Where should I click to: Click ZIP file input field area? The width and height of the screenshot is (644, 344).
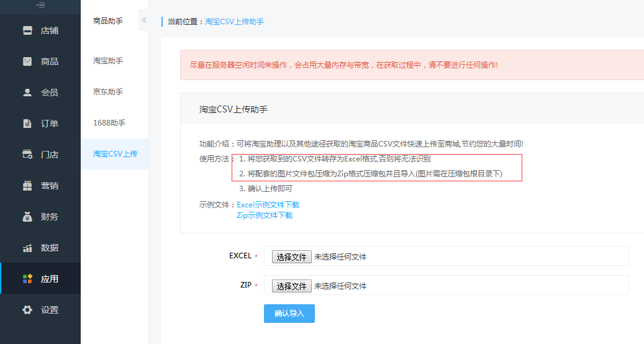coord(446,285)
